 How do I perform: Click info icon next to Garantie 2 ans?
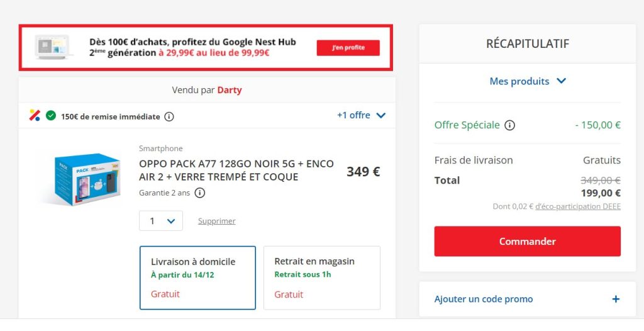click(x=199, y=193)
